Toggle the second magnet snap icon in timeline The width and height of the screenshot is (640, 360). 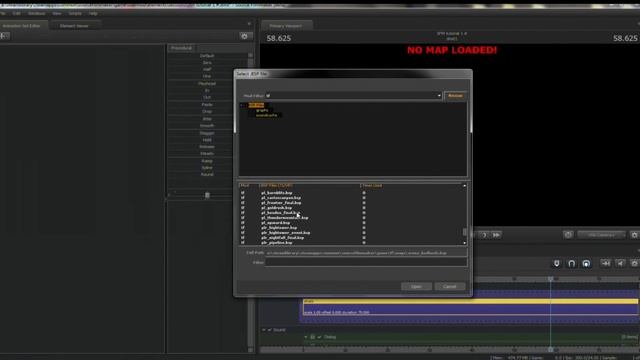pyautogui.click(x=571, y=264)
